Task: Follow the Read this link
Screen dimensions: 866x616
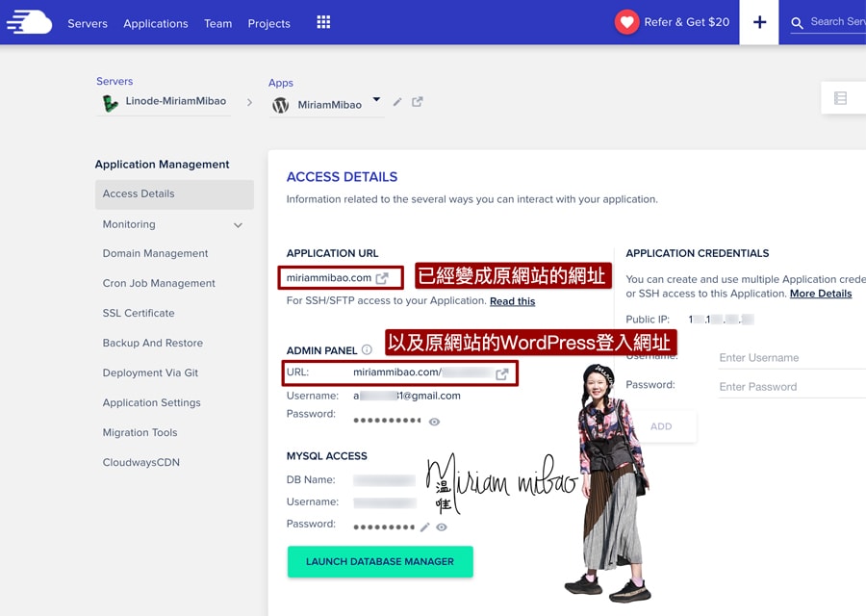Action: tap(513, 301)
